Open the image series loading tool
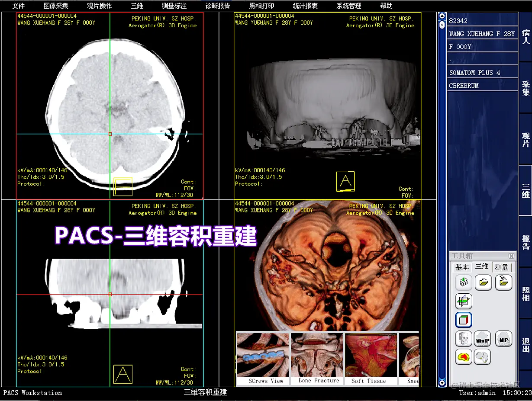This screenshot has height=401, width=532. (x=463, y=282)
